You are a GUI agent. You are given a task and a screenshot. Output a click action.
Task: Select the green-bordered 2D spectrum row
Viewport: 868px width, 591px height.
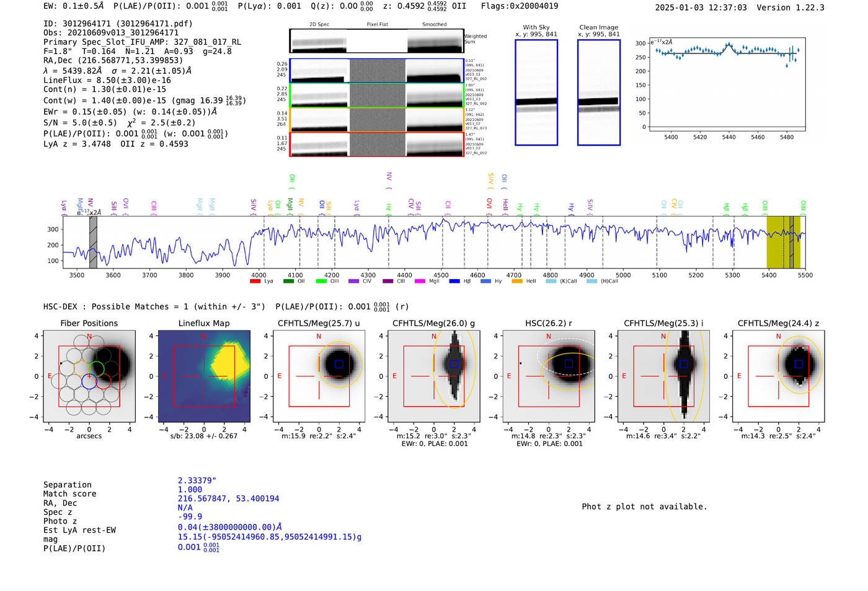377,96
